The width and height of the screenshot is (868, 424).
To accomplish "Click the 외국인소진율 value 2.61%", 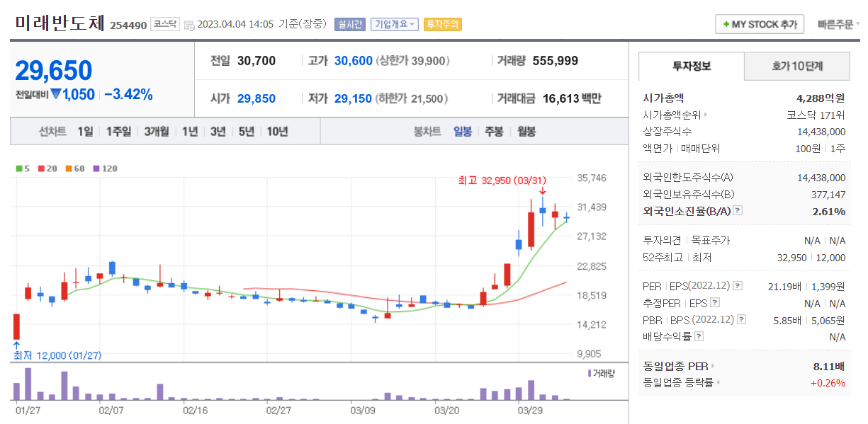I will click(829, 211).
